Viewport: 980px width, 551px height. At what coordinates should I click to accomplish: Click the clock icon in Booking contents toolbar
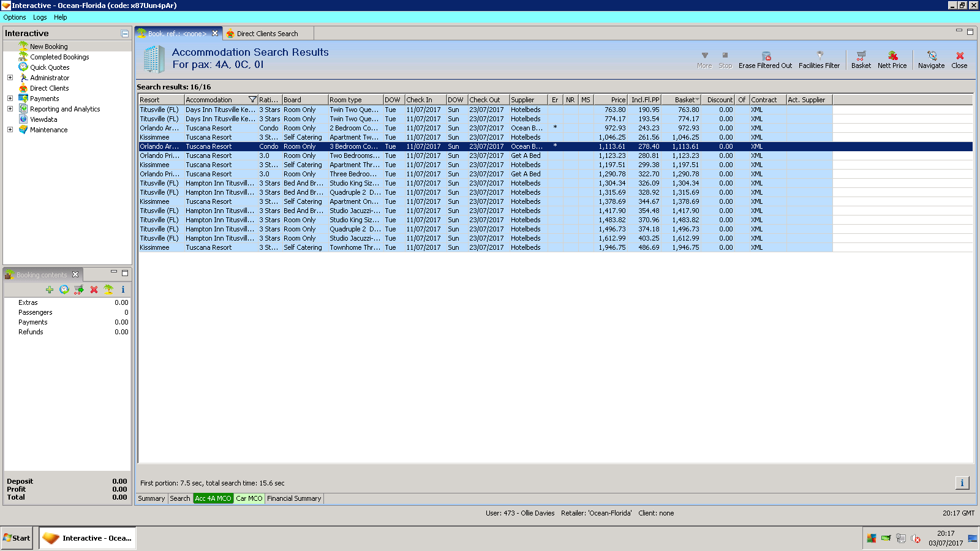click(64, 290)
